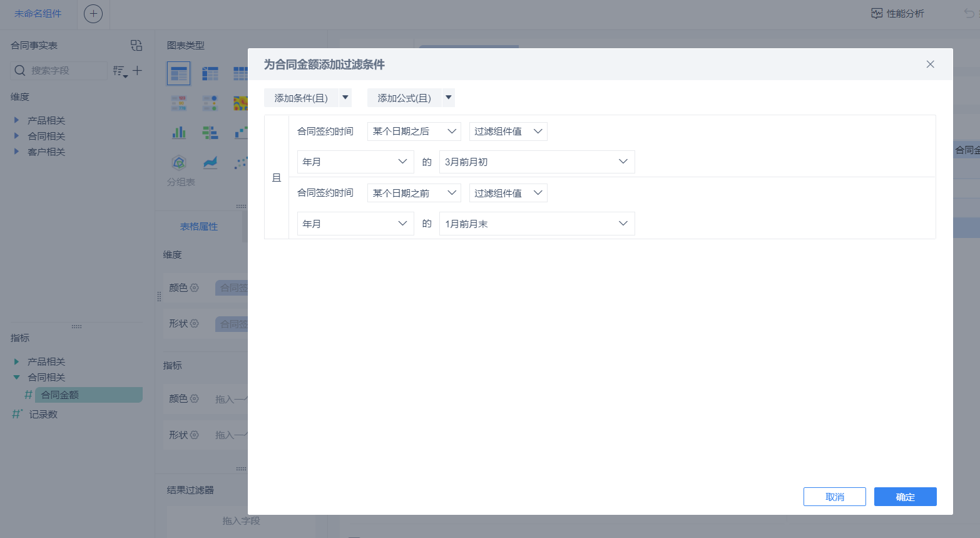Open 性能分析 performance analysis

tap(898, 14)
